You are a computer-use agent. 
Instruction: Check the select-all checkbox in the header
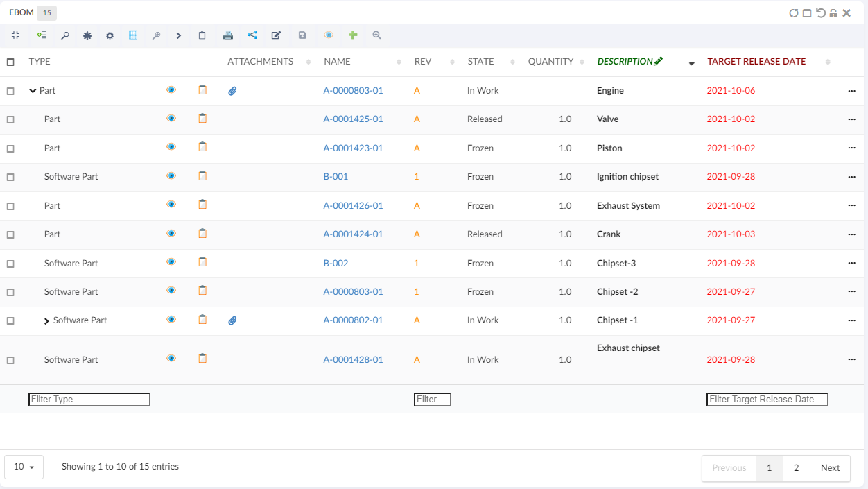coord(10,62)
